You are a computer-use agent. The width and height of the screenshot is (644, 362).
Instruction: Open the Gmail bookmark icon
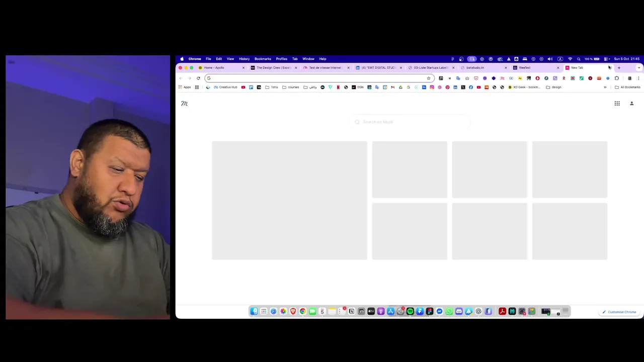point(392,87)
